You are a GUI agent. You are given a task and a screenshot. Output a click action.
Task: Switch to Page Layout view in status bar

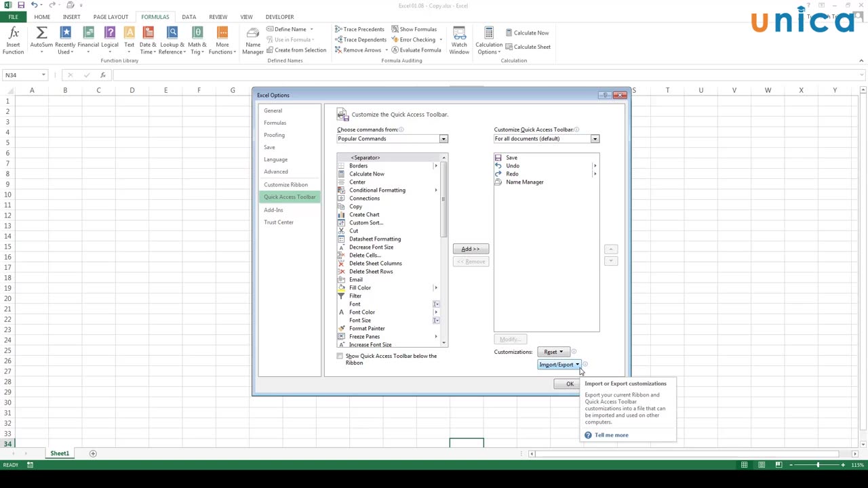(762, 465)
